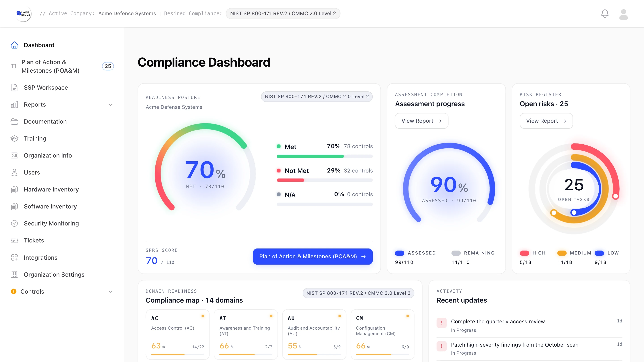Open the AT Awareness and Training card
Screen dimensions: 644x362
tap(246, 334)
